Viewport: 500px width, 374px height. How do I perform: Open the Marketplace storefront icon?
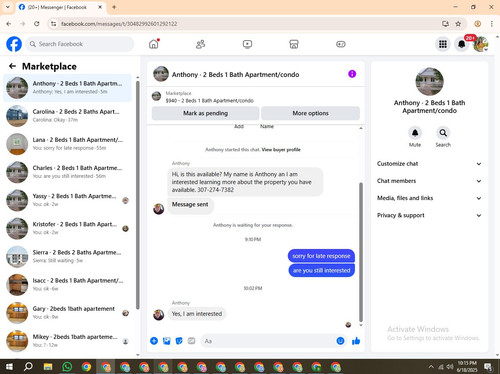[294, 44]
